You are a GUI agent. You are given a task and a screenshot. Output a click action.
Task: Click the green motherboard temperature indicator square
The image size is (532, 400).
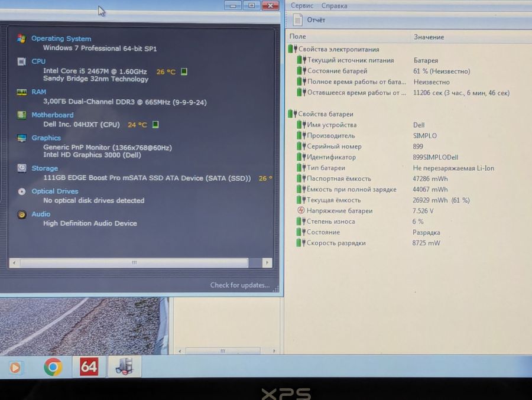coord(155,125)
